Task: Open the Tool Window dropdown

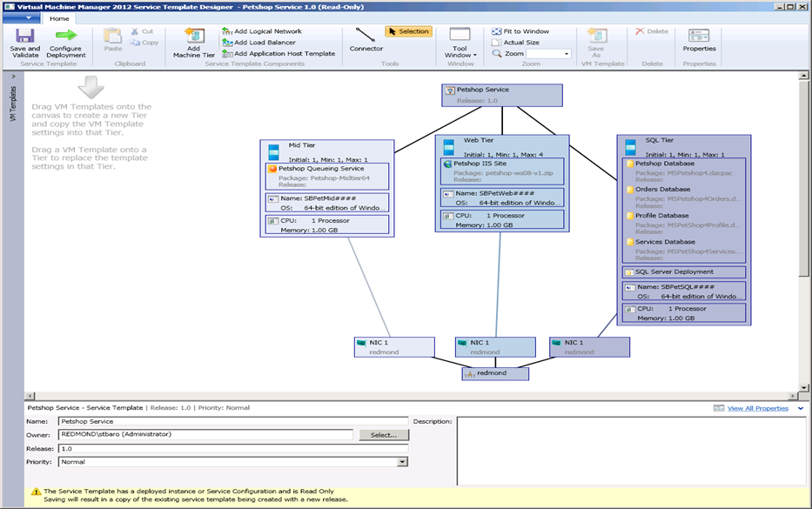Action: coord(460,43)
